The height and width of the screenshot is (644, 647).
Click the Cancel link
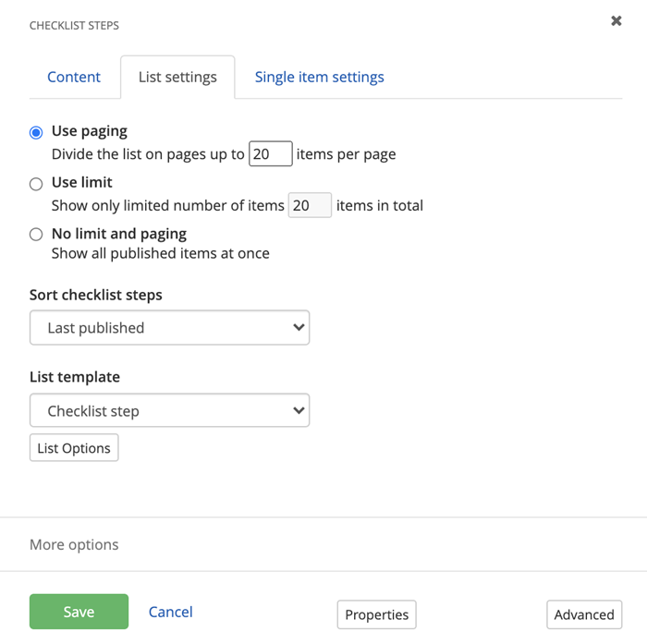[170, 612]
